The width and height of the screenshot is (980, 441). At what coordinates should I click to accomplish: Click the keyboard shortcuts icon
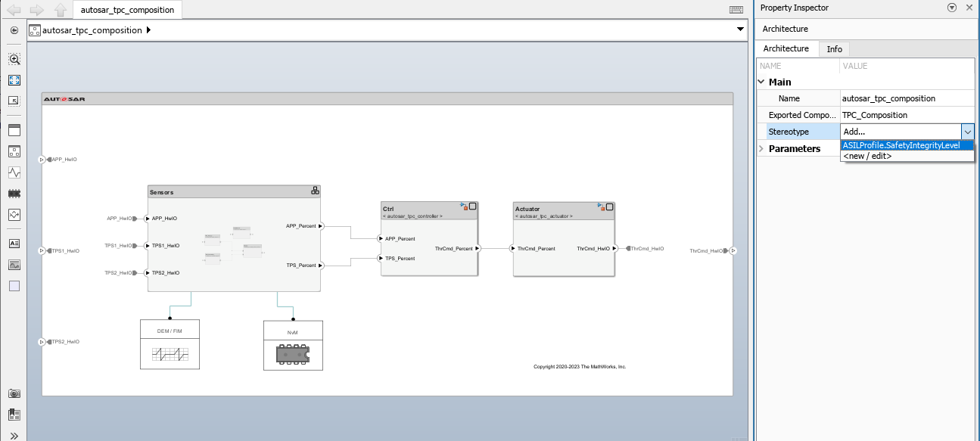(x=736, y=10)
